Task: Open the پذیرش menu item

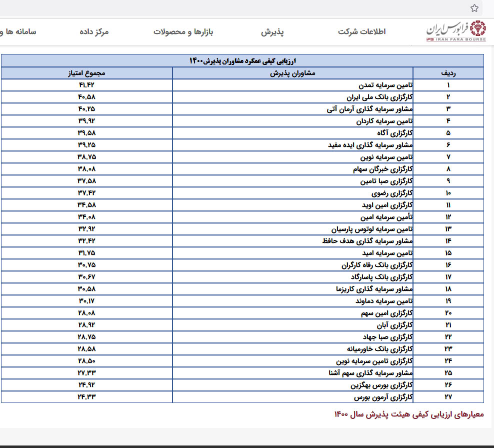Action: (272, 32)
